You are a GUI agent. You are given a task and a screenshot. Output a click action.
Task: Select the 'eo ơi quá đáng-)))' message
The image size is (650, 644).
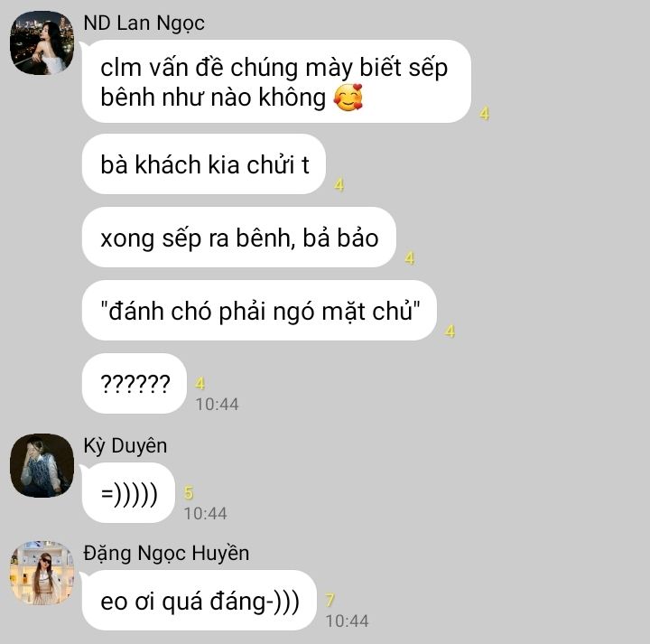tap(200, 600)
